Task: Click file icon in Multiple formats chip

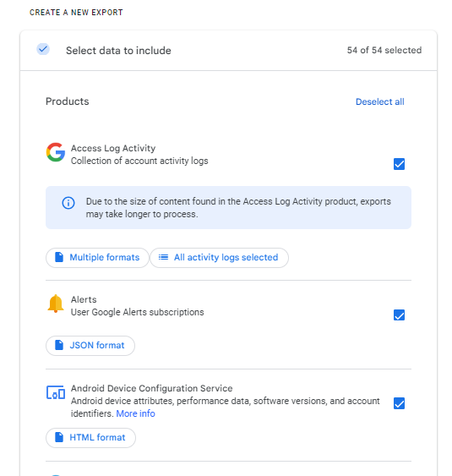Action: point(59,257)
